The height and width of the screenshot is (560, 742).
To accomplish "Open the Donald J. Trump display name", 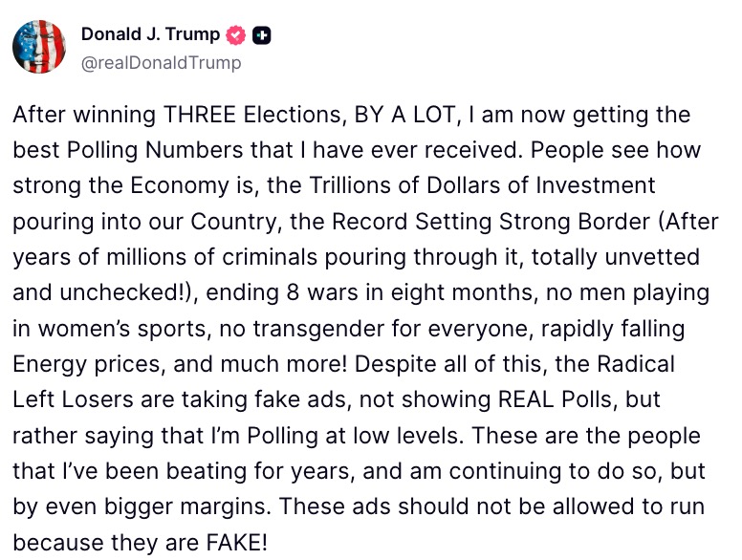I will pos(150,35).
